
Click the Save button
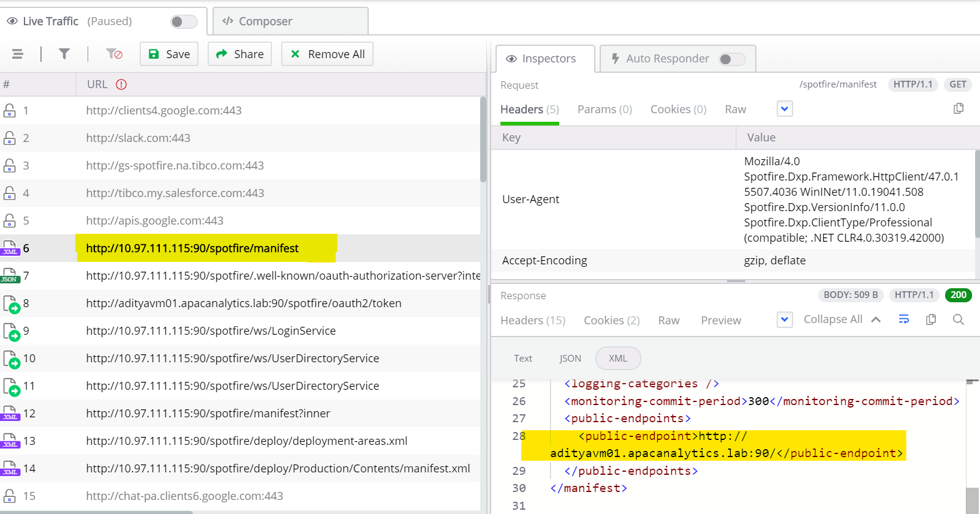click(x=169, y=54)
